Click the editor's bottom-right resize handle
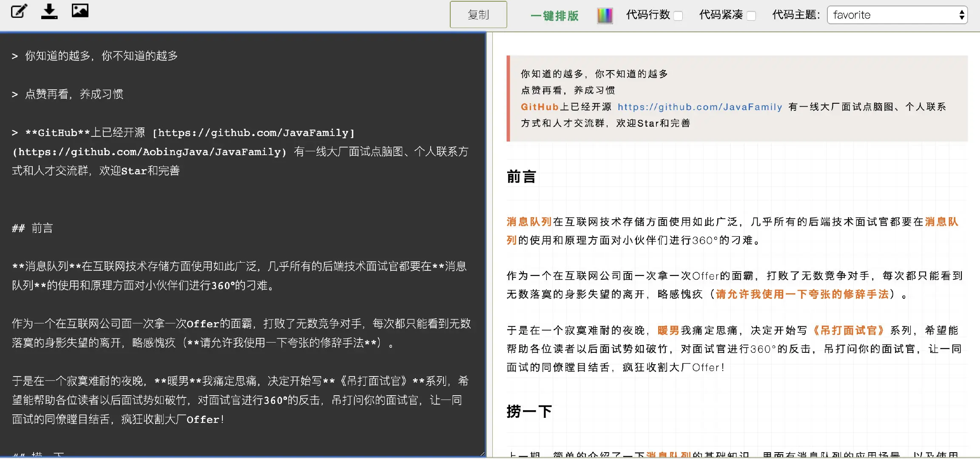This screenshot has width=980, height=459. tap(482, 454)
